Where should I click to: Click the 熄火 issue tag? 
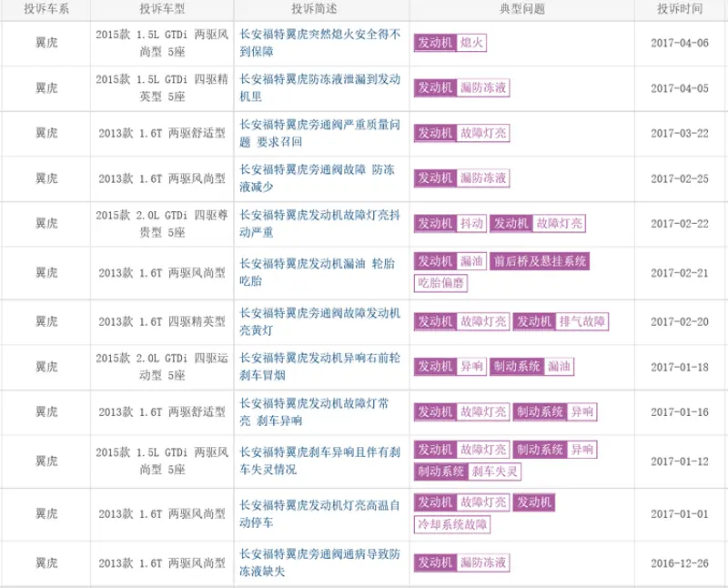click(x=471, y=43)
